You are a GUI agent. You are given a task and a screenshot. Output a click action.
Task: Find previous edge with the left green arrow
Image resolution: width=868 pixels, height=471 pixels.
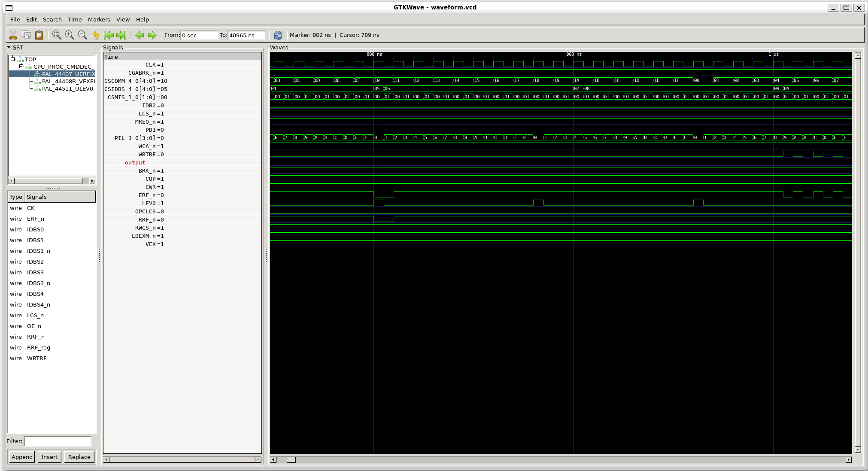point(140,35)
